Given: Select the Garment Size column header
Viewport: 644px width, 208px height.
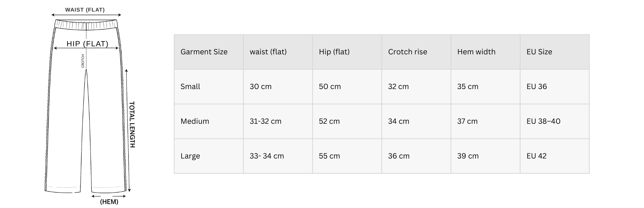Looking at the screenshot, I should [204, 52].
